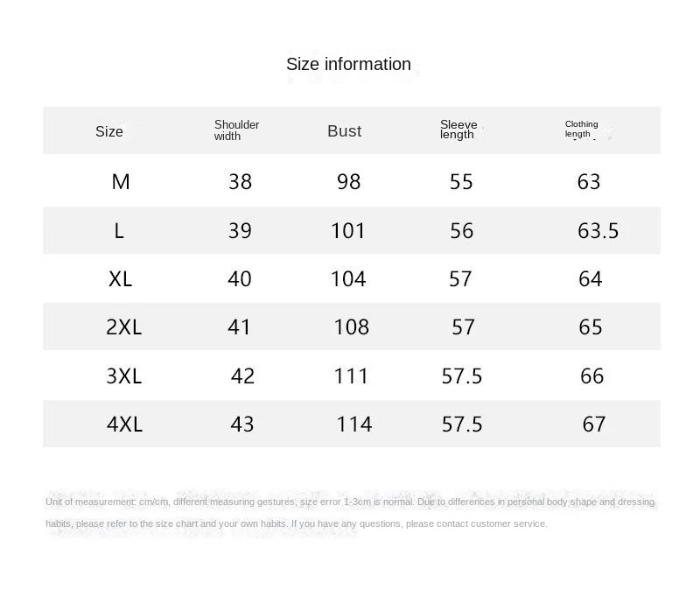Click the Bust column header
The width and height of the screenshot is (700, 590).
tap(344, 130)
